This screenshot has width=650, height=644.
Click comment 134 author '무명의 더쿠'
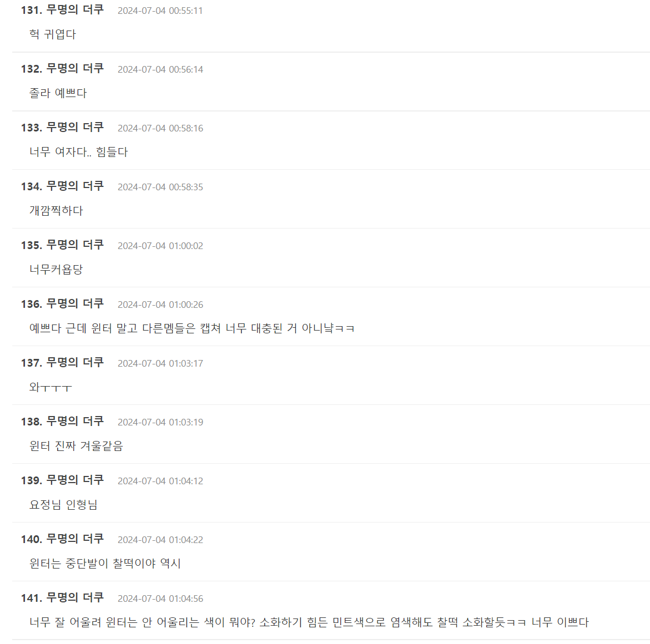click(x=74, y=186)
